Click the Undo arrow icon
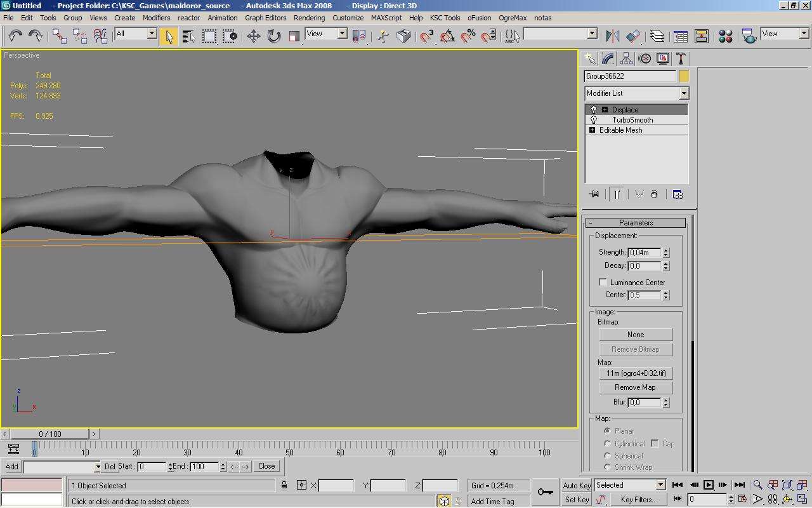 tap(15, 36)
